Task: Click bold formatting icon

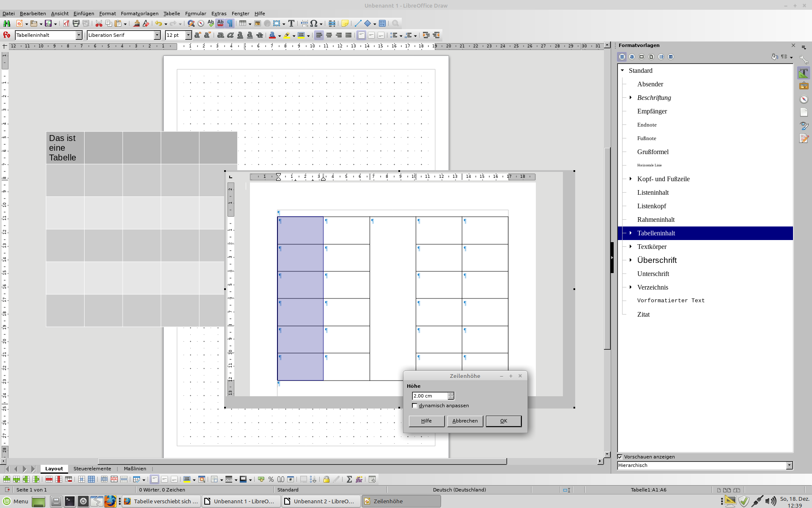Action: 220,35
